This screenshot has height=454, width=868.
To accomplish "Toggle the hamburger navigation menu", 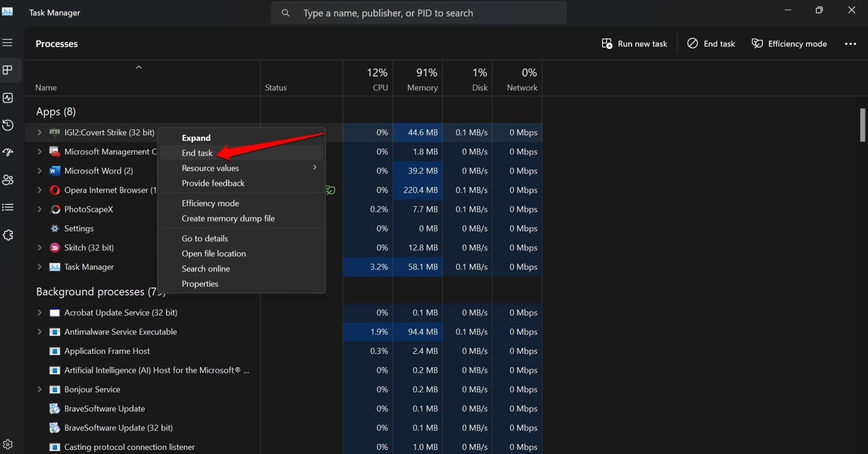I will [x=8, y=43].
